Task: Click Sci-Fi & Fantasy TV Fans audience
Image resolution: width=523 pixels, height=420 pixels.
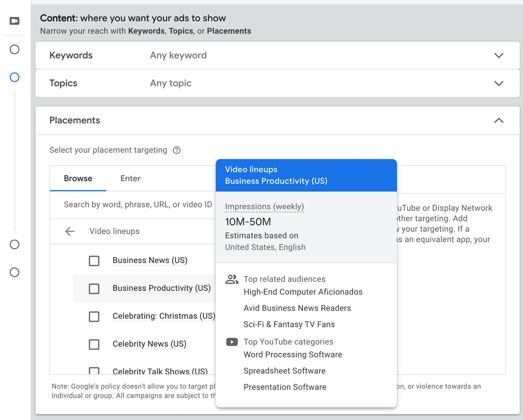Action: tap(289, 325)
